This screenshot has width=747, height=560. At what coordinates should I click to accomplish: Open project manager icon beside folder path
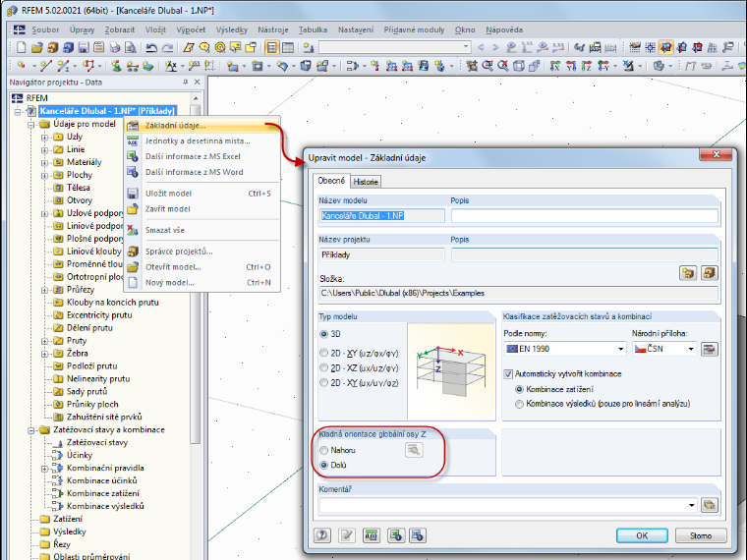point(709,273)
